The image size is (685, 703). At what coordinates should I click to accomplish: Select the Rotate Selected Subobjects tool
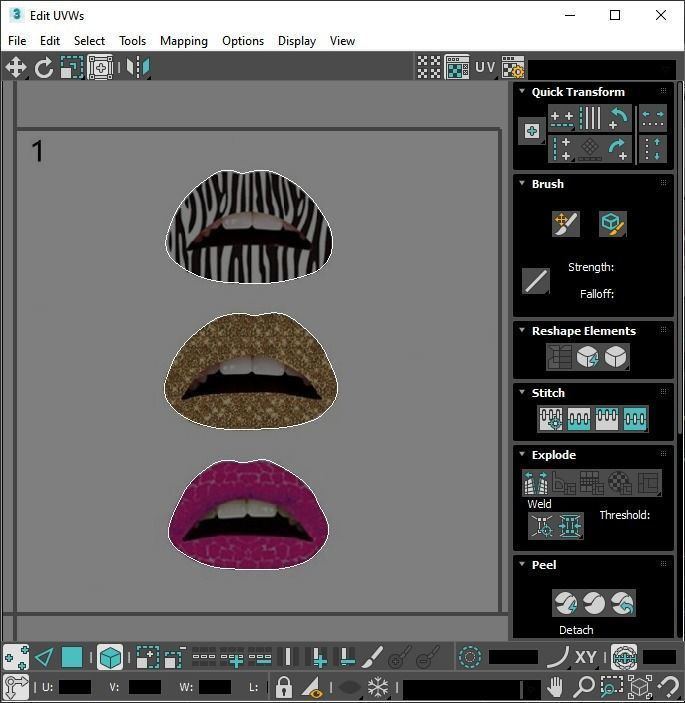[44, 67]
